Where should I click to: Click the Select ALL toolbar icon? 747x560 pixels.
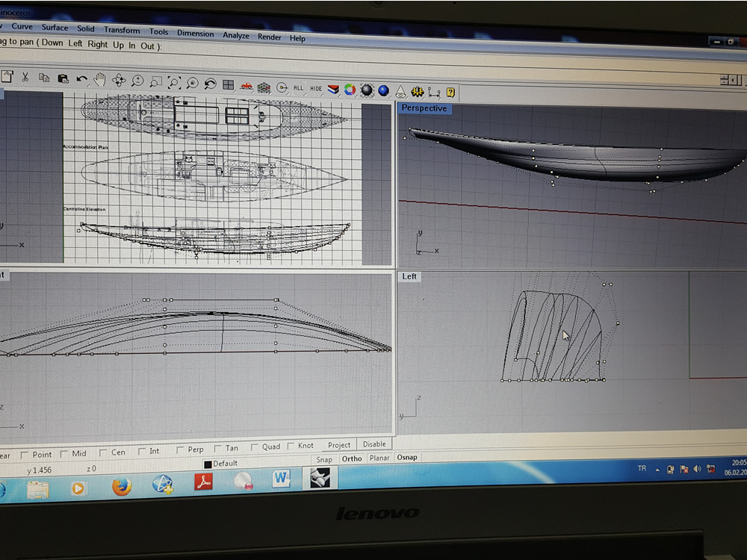click(x=298, y=88)
